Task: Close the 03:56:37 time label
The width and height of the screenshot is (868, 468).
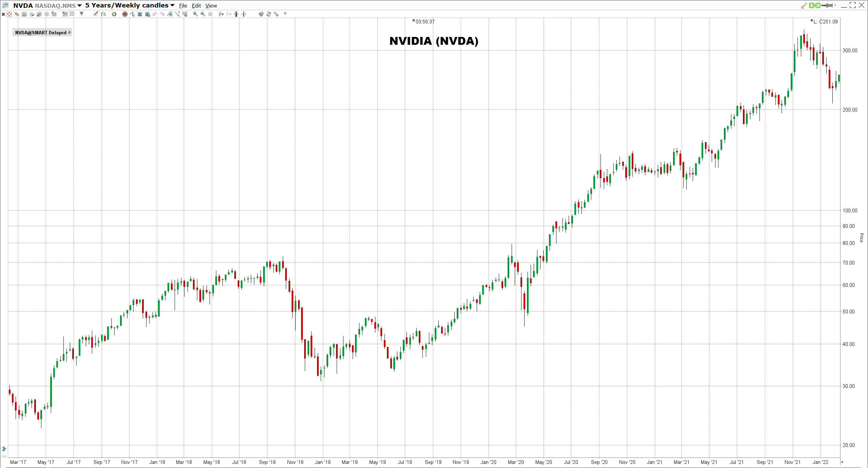Action: (414, 21)
